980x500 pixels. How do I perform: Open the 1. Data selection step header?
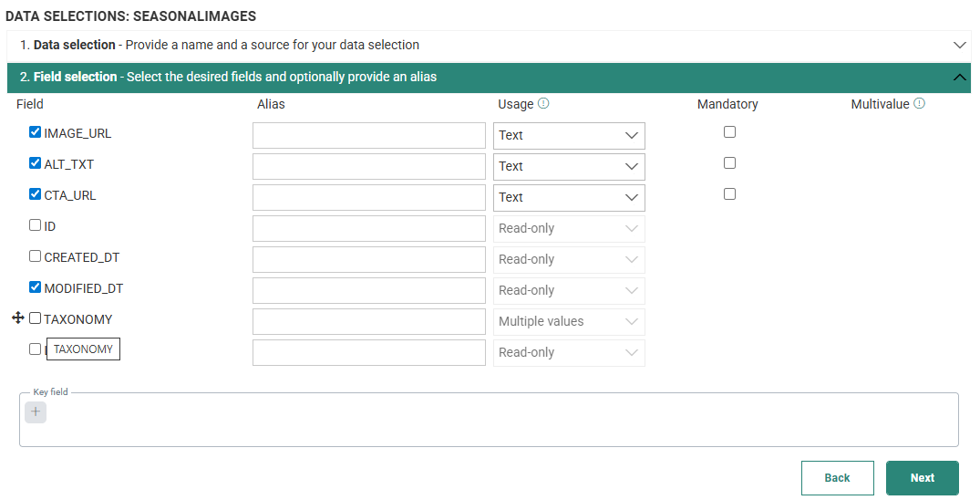coord(219,45)
